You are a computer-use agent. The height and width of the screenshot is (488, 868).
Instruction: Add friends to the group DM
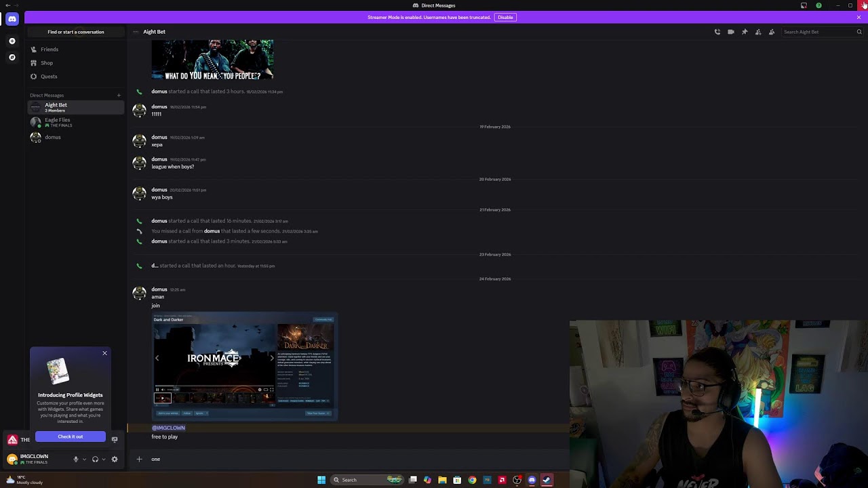click(x=758, y=32)
